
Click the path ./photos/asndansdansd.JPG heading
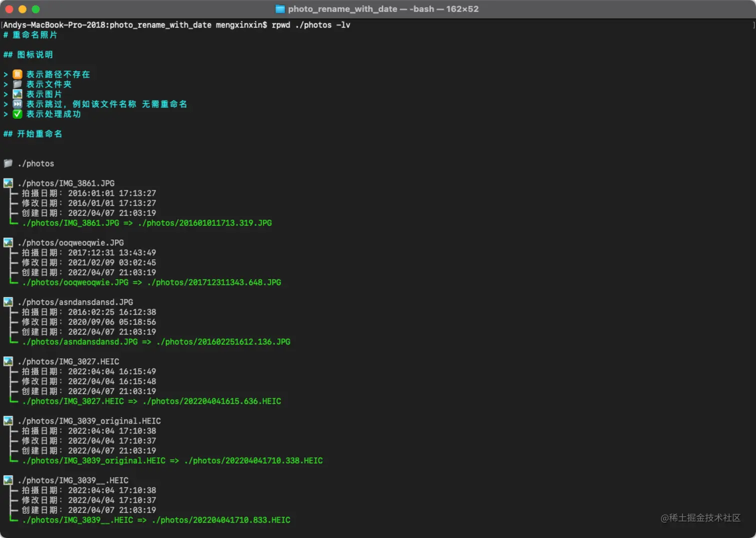tap(75, 302)
